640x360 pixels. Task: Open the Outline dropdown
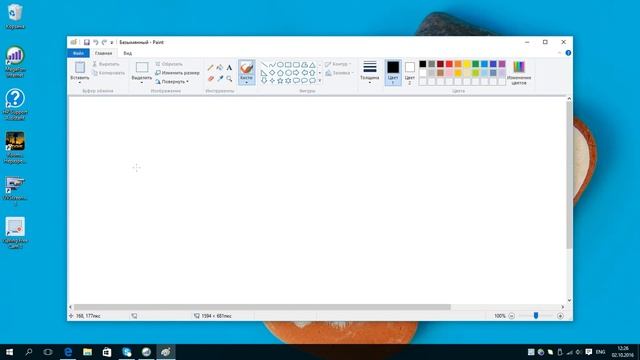(x=338, y=64)
